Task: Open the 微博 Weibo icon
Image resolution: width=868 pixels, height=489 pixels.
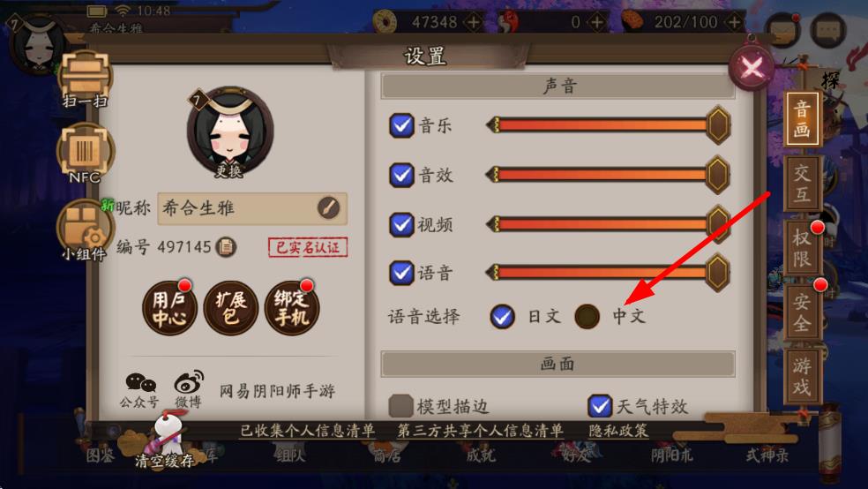Action: [x=189, y=390]
